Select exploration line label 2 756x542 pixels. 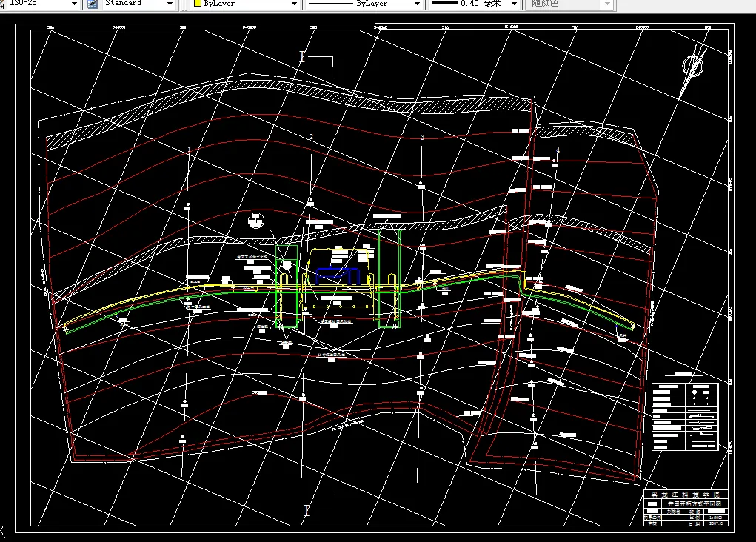pyautogui.click(x=312, y=137)
